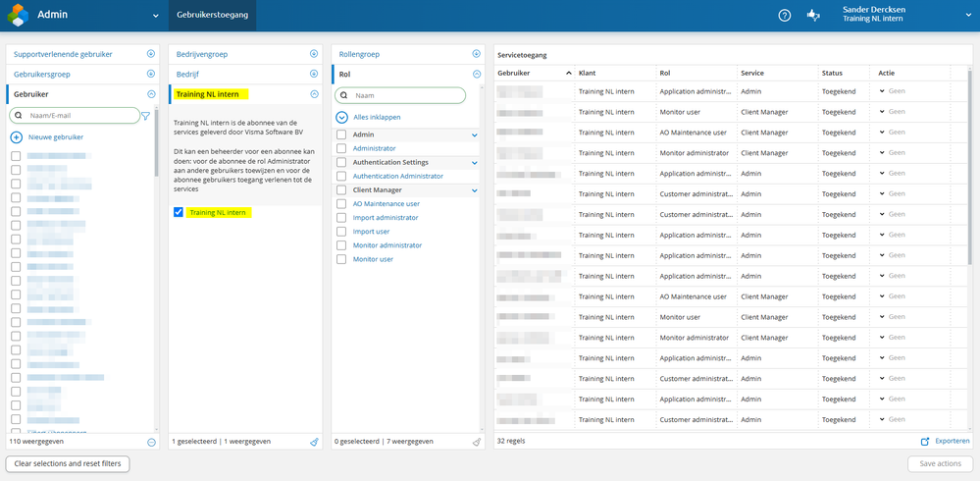The image size is (980, 481).
Task: Check the Admin role group checkbox
Action: (341, 134)
